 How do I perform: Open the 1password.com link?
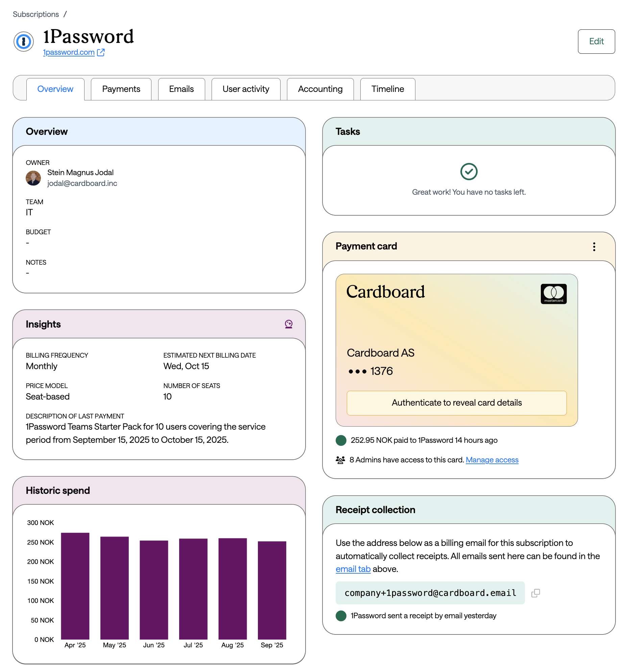tap(69, 52)
